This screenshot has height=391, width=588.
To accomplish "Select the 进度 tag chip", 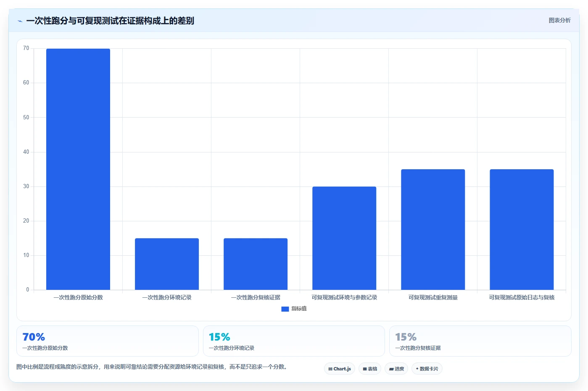I will tap(396, 369).
